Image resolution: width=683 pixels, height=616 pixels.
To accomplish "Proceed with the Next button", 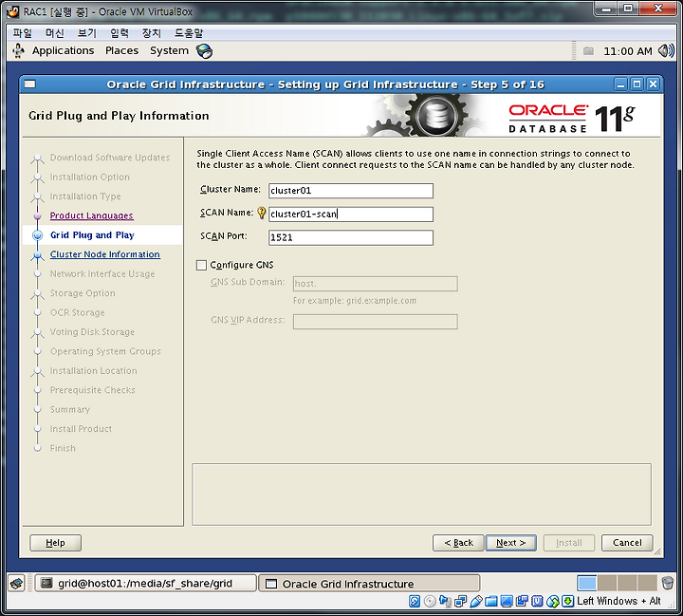I will click(x=511, y=543).
